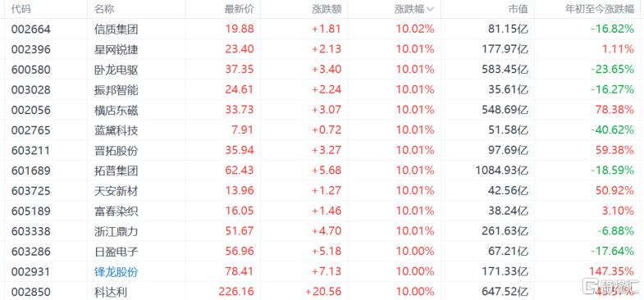Click price 62.43 in 拓普集团 row
Viewport: 644px width, 300px height.
(x=240, y=170)
